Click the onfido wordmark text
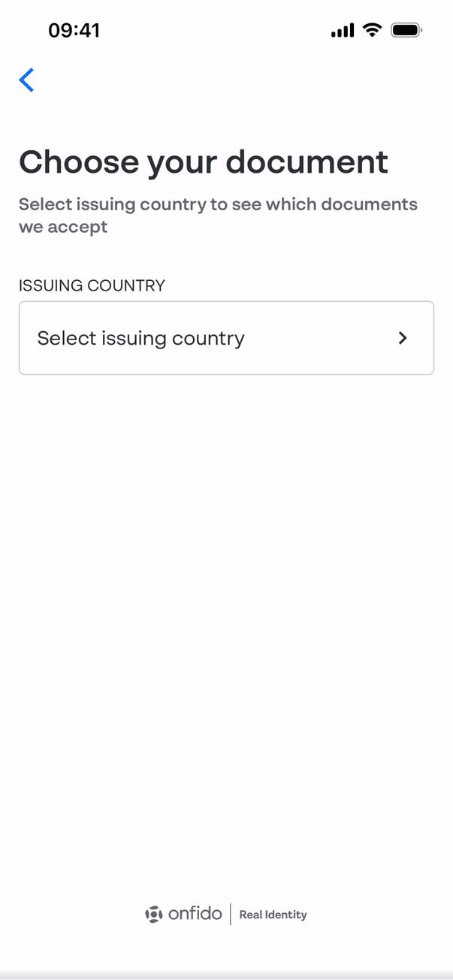The height and width of the screenshot is (980, 453). point(195,914)
